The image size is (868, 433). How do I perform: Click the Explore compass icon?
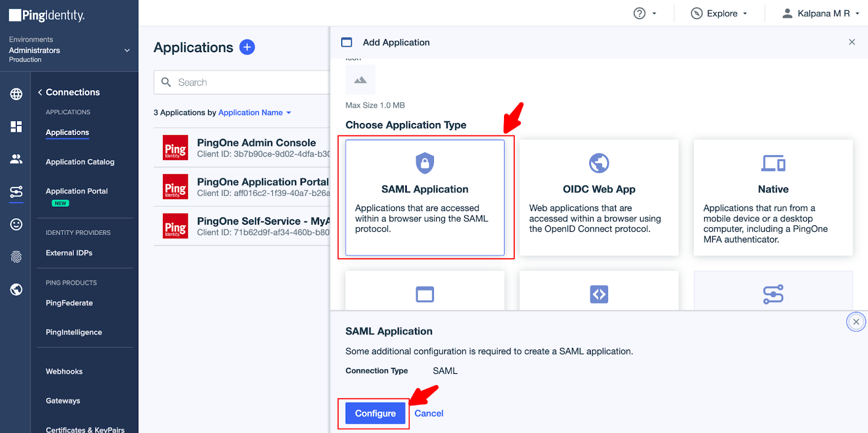(697, 14)
